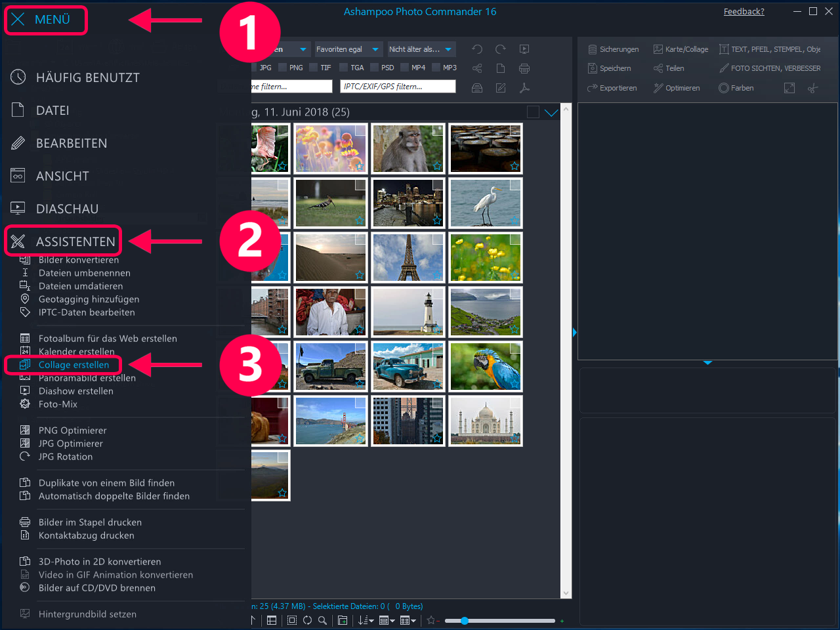Enable the MP4 format filter checkbox
Screen dimensions: 840x630
pos(405,68)
